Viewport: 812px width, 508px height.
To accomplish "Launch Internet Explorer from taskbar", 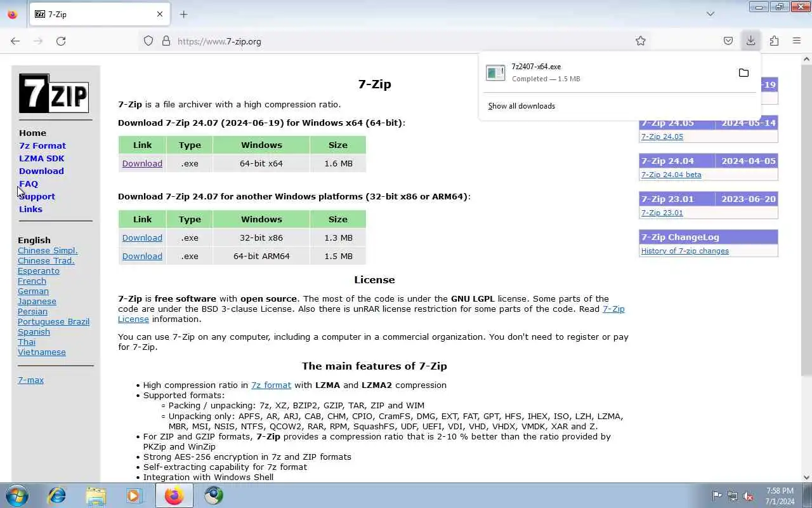I will 56,495.
